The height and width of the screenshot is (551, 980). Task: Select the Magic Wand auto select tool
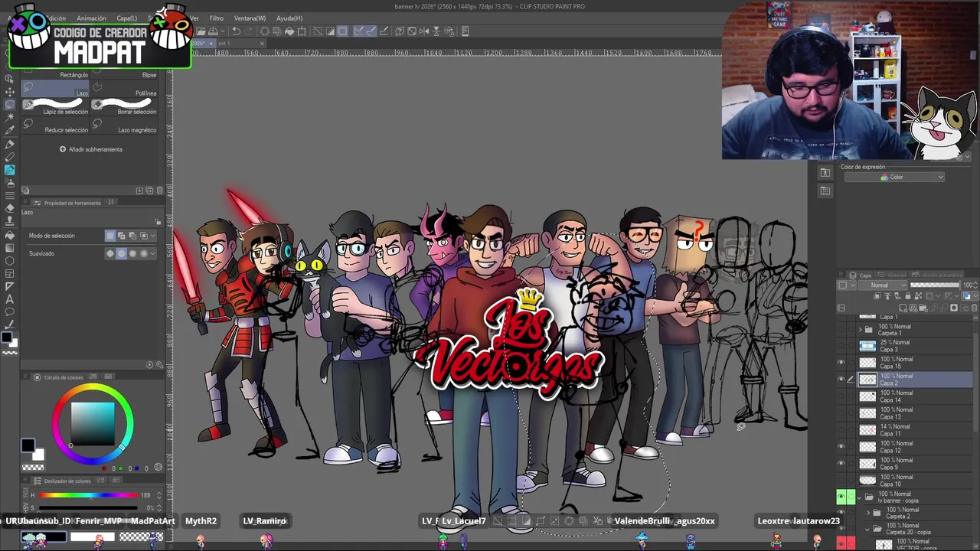coord(10,117)
